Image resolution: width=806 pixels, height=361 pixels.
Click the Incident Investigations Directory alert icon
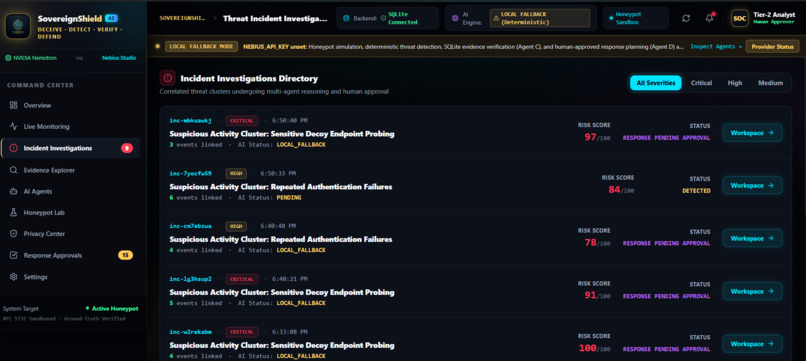pyautogui.click(x=168, y=79)
